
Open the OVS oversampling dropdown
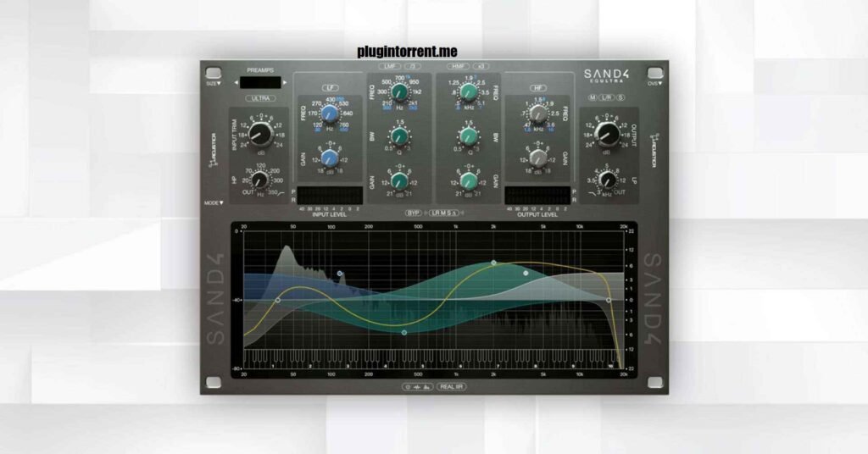pyautogui.click(x=655, y=84)
